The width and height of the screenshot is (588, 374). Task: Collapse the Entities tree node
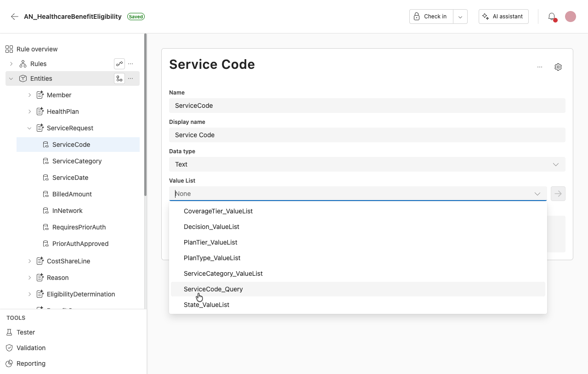click(11, 78)
